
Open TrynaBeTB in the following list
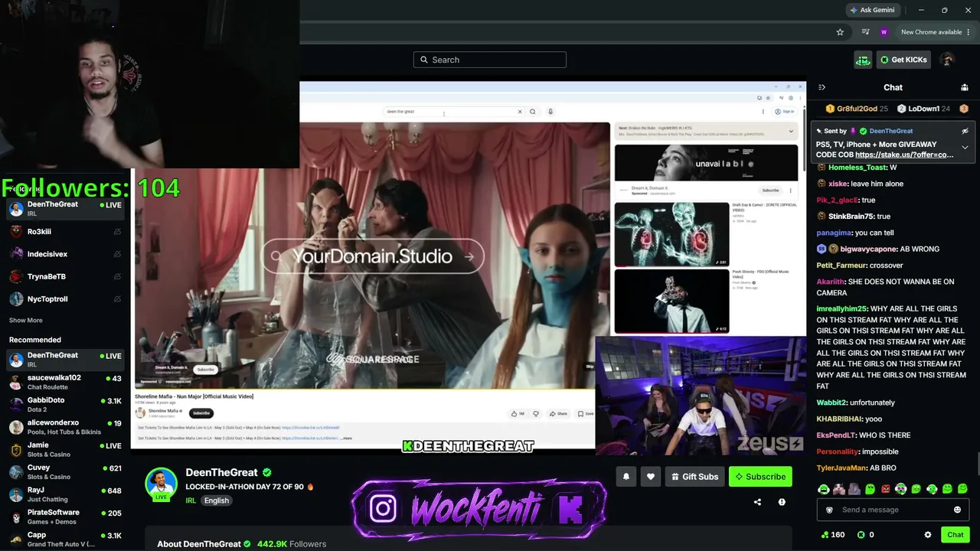(x=65, y=276)
